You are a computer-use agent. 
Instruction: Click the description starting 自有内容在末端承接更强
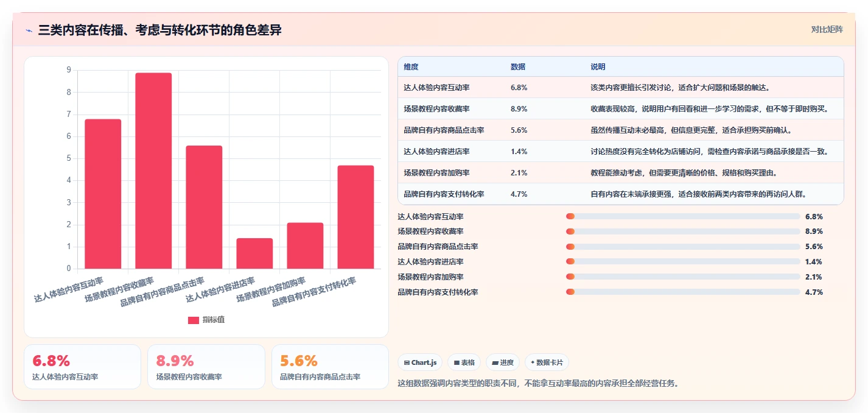tap(698, 194)
